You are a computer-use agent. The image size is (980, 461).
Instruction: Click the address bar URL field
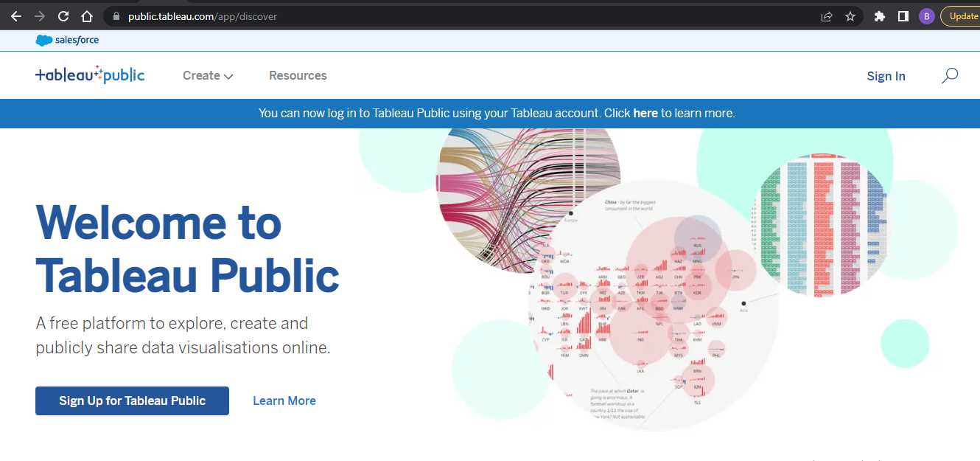point(442,16)
